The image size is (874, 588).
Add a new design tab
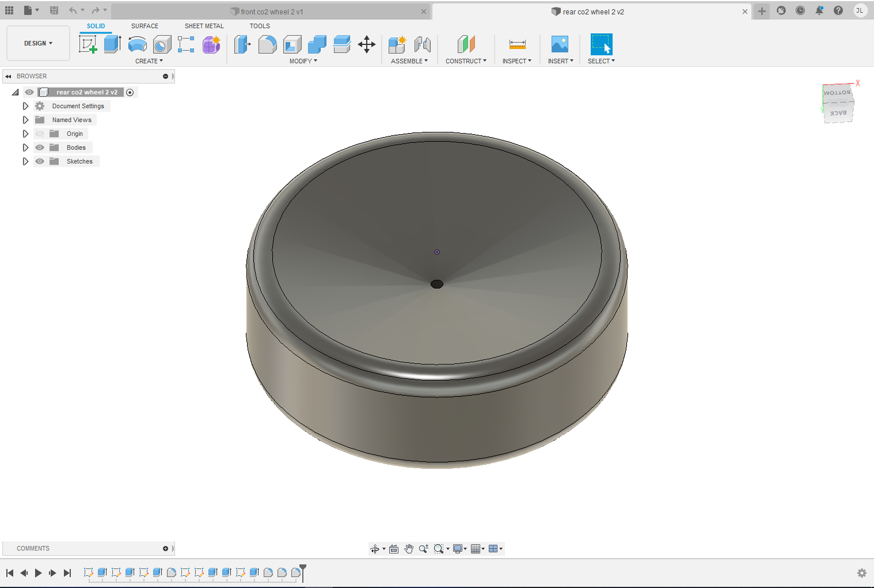pyautogui.click(x=762, y=11)
